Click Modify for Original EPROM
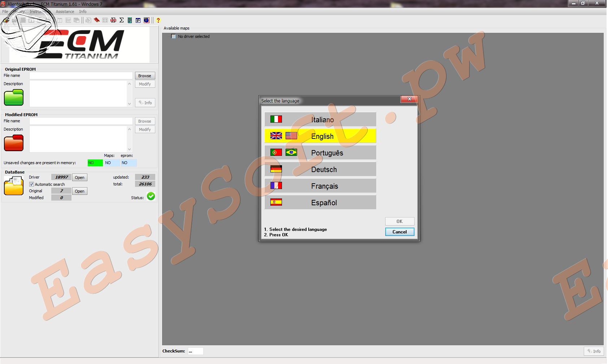 145,84
